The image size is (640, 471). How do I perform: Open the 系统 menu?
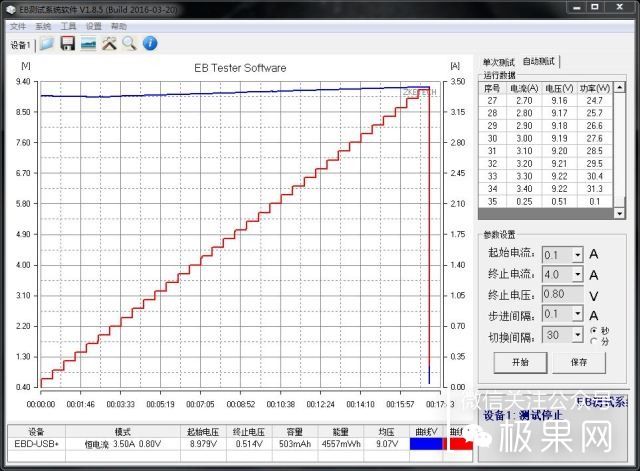43,27
